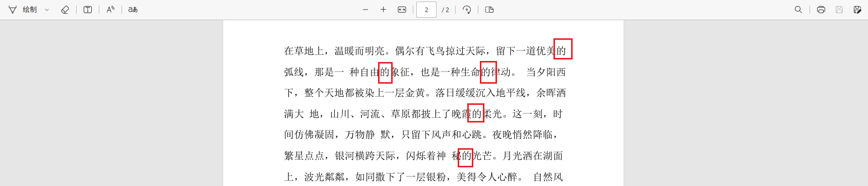Zoom in with the plus icon

coord(383,10)
